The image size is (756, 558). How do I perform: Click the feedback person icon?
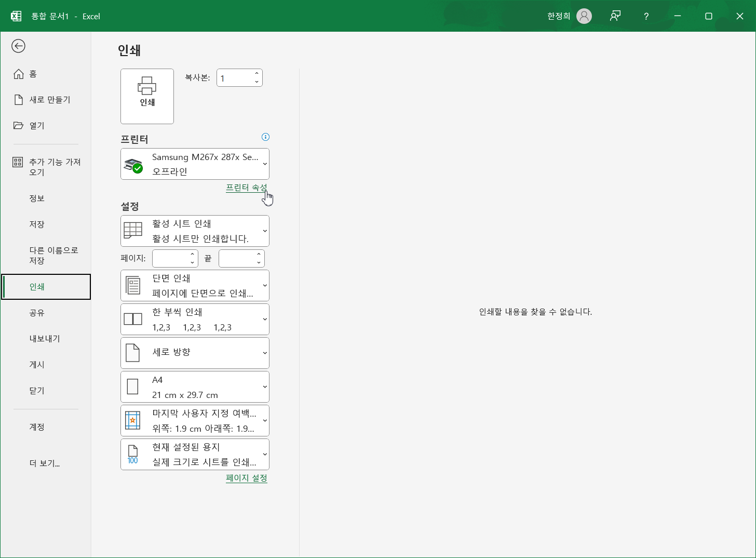(615, 16)
